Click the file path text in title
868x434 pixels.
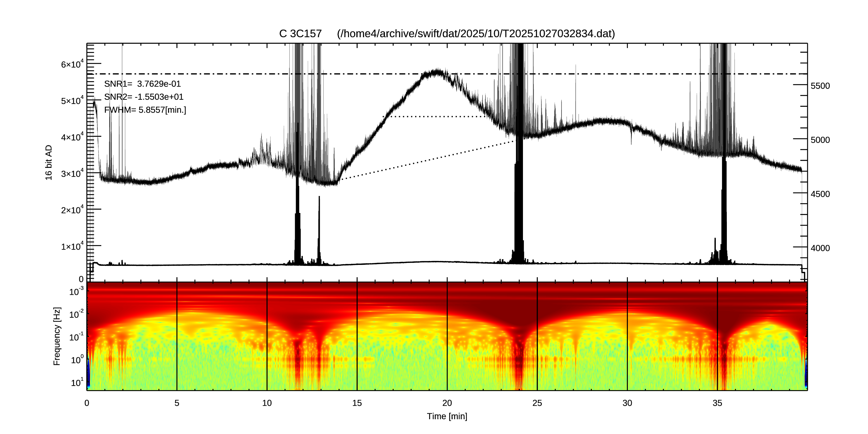coord(476,34)
